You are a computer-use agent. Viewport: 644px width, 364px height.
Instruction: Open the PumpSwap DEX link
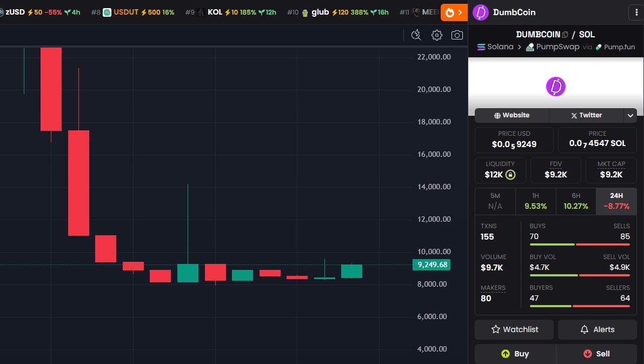pos(553,47)
